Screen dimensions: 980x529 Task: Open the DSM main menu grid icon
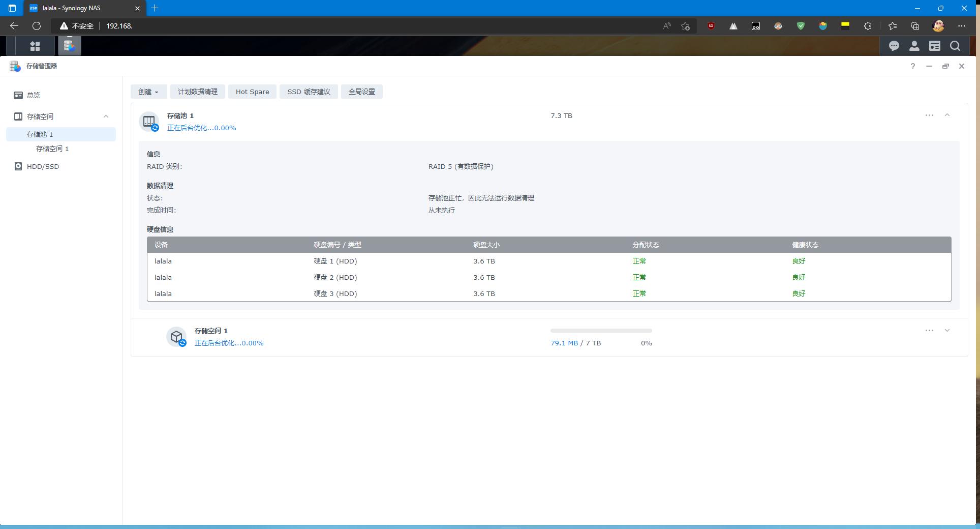(35, 46)
